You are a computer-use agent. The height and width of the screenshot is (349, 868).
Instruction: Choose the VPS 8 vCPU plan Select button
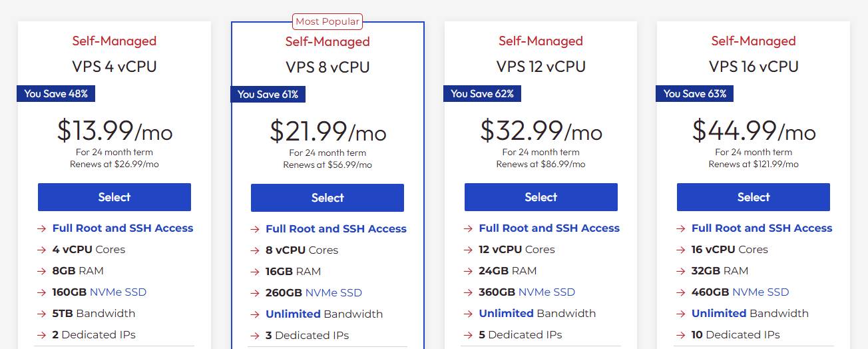click(x=327, y=198)
